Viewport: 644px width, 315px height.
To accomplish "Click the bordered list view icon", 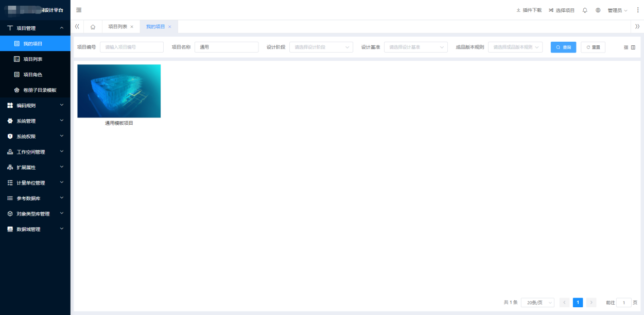I will (633, 47).
